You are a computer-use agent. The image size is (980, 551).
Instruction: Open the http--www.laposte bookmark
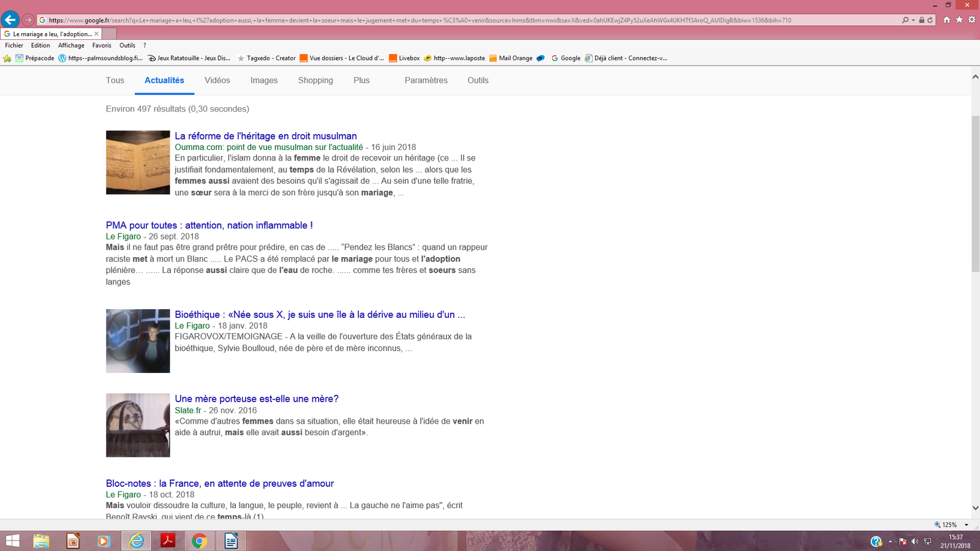pyautogui.click(x=454, y=58)
